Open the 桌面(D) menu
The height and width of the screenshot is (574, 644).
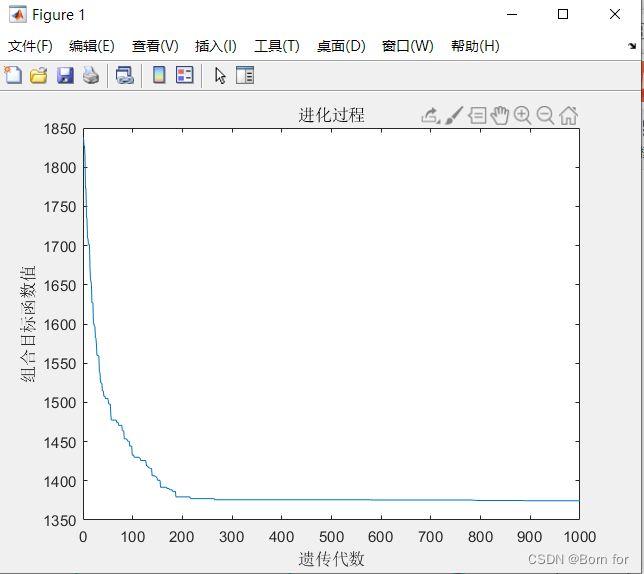pos(341,46)
